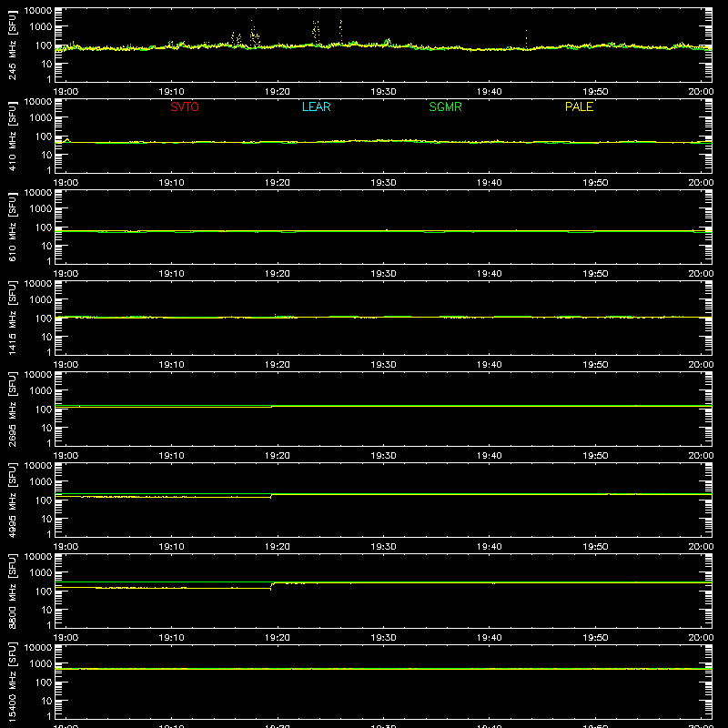728x728 pixels.
Task: Click the 4995 MHz [SFU] axis title
Action: pyautogui.click(x=12, y=500)
